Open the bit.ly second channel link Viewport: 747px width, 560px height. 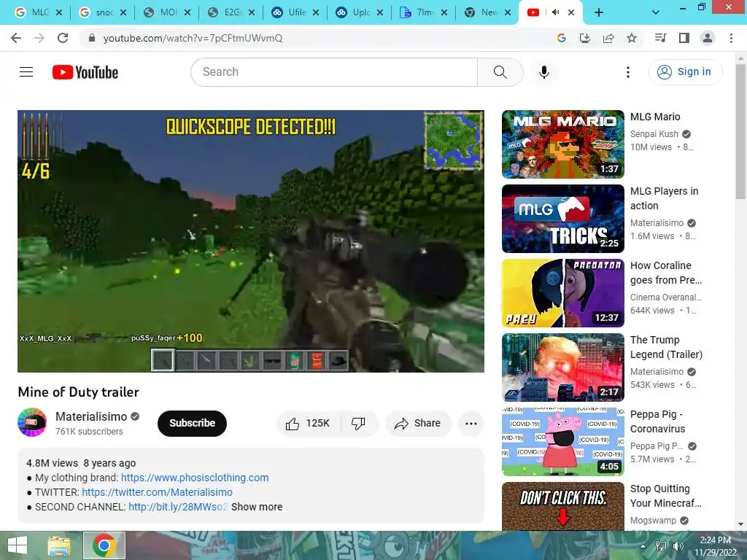click(x=178, y=507)
